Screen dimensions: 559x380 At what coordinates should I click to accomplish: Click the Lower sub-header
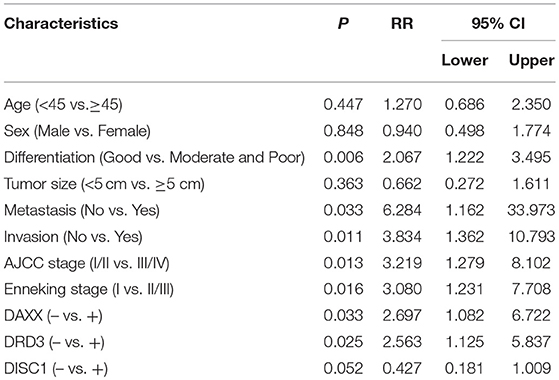465,60
